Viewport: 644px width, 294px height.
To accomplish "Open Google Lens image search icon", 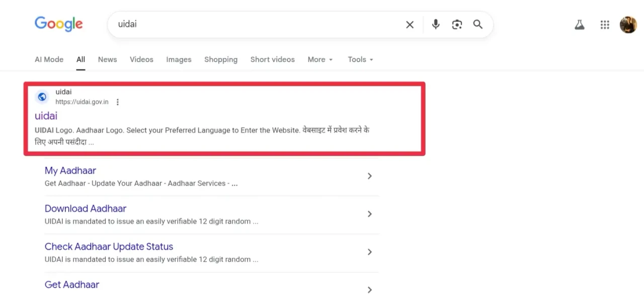I will coord(457,25).
